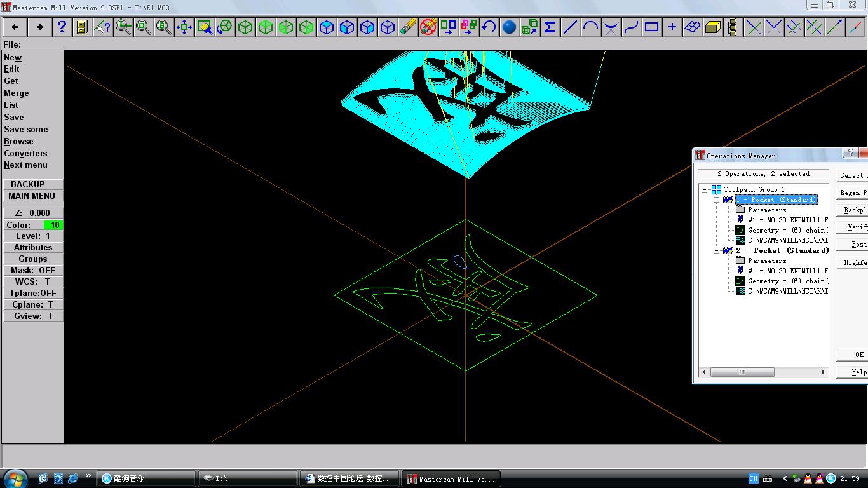Click the blue surface patch icon
This screenshot has width=868, height=488.
click(x=693, y=27)
